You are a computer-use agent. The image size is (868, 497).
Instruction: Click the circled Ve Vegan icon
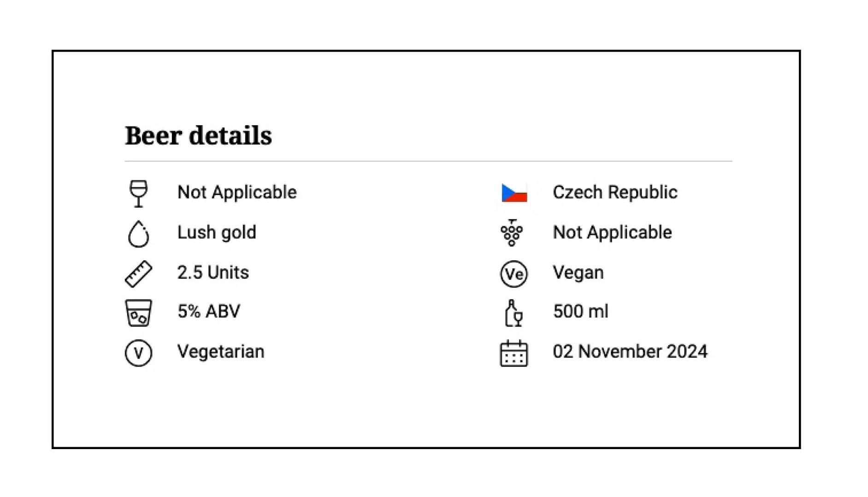pyautogui.click(x=513, y=272)
